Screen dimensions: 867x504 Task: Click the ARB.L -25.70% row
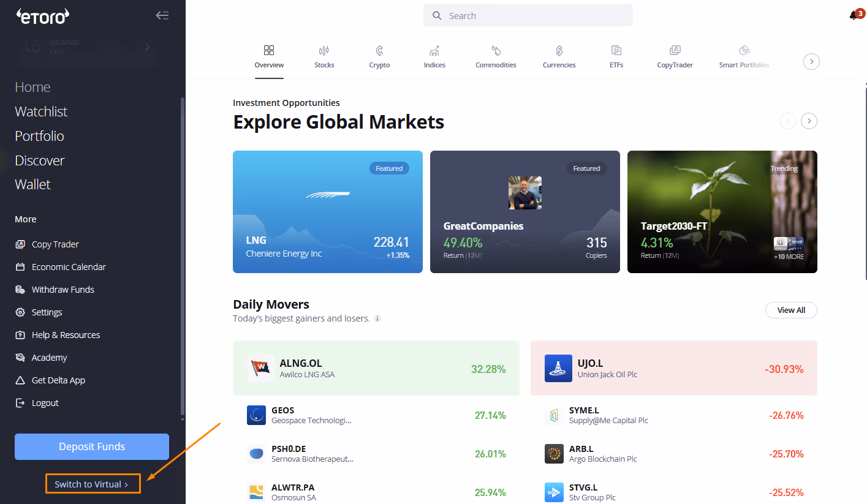(674, 454)
